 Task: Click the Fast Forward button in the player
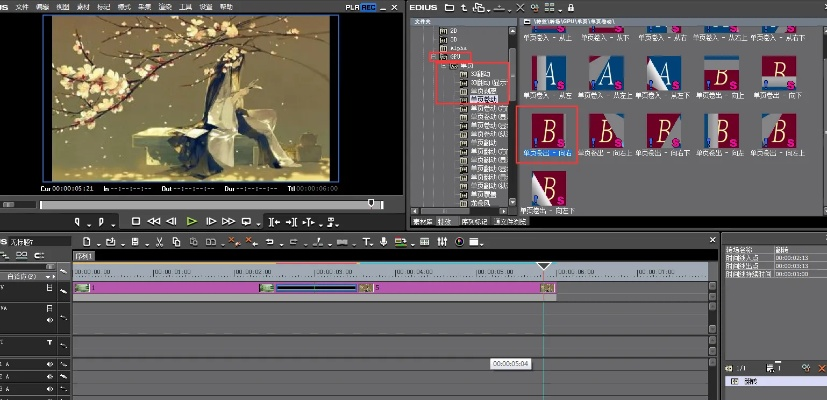pyautogui.click(x=229, y=220)
